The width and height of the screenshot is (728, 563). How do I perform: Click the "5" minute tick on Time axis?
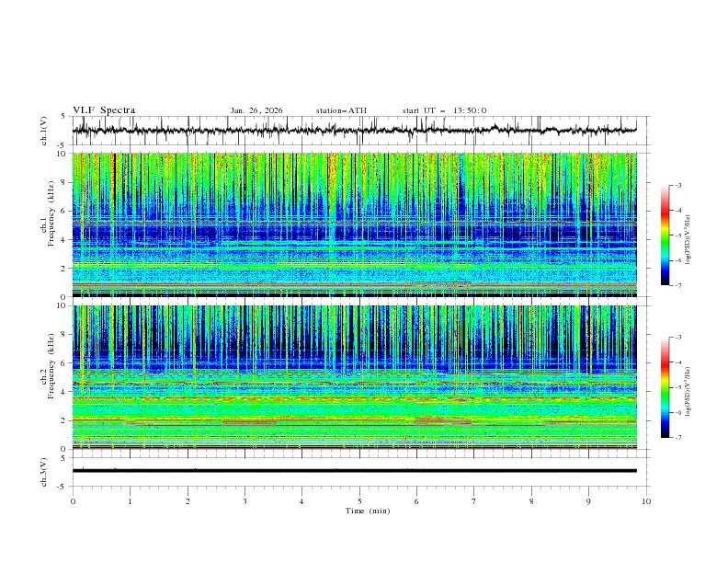tap(359, 501)
